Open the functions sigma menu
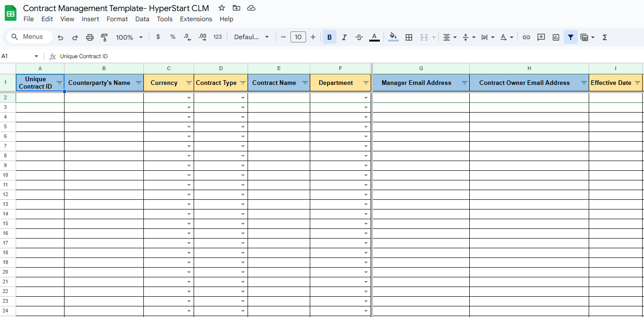This screenshot has height=317, width=644. pos(605,37)
